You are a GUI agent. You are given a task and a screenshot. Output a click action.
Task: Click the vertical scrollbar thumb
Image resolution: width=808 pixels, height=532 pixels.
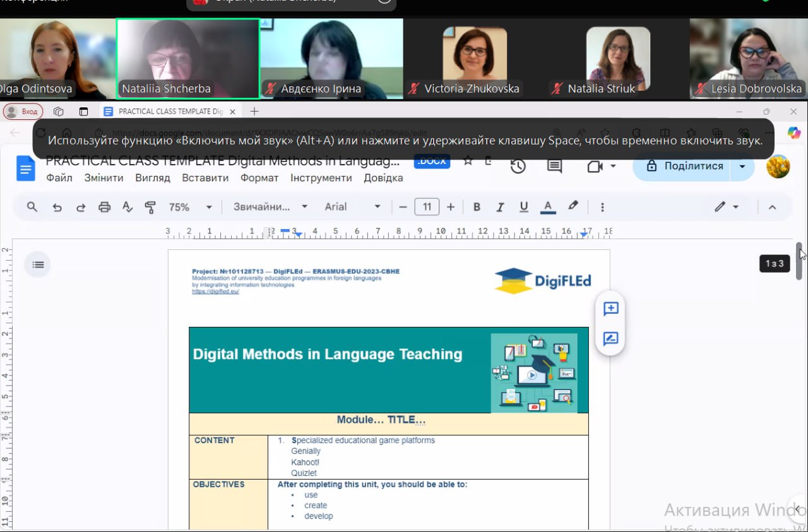799,261
